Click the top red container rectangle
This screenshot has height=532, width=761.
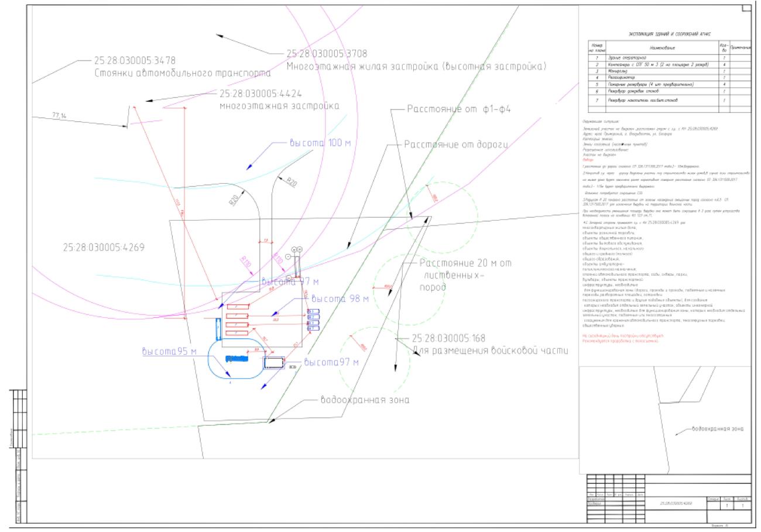238,306
